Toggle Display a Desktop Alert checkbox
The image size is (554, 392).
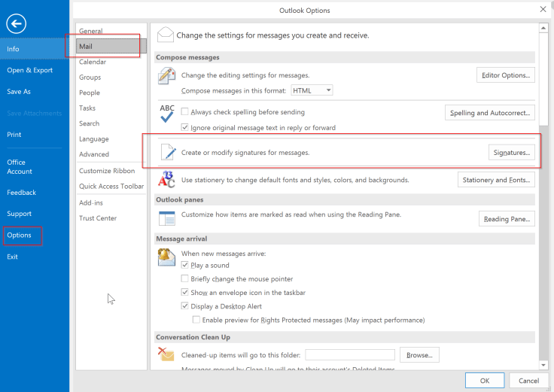[185, 306]
